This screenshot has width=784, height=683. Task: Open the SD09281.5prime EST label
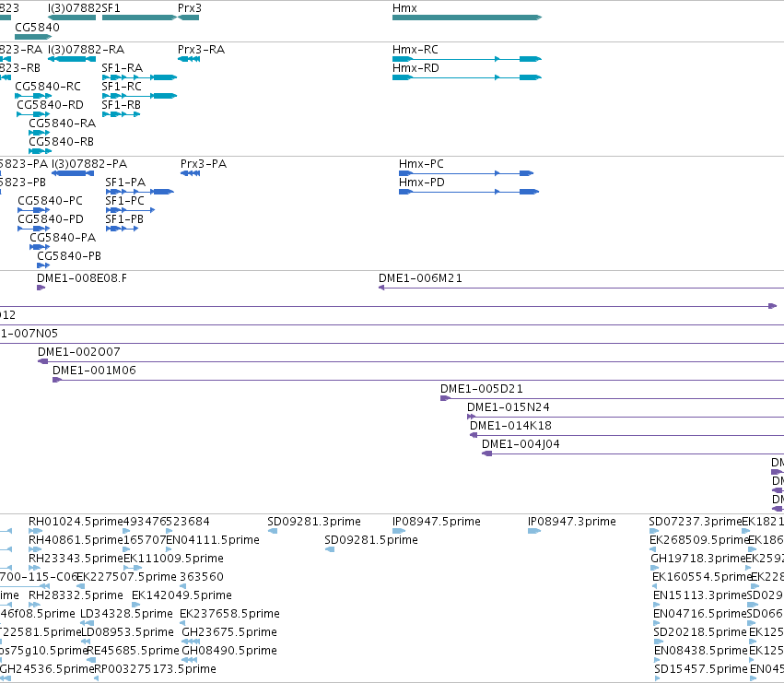coord(371,540)
